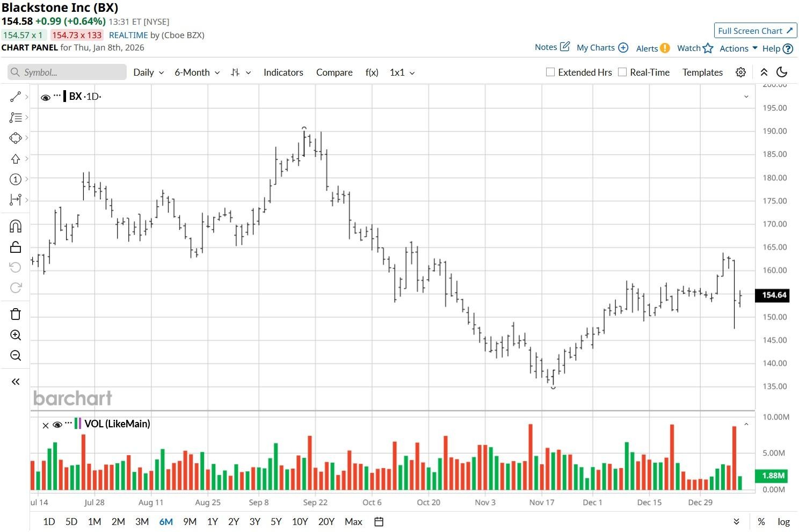Expand the bottom double-chevron menu

click(737, 522)
